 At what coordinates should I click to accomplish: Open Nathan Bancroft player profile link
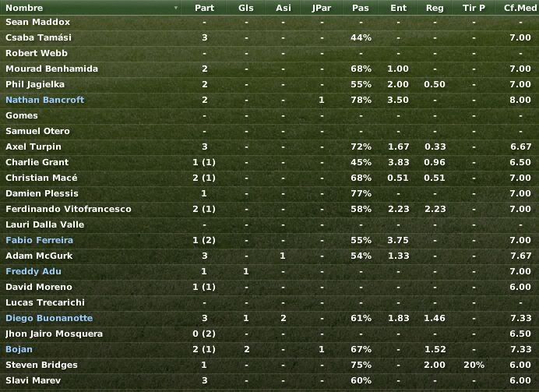click(45, 100)
